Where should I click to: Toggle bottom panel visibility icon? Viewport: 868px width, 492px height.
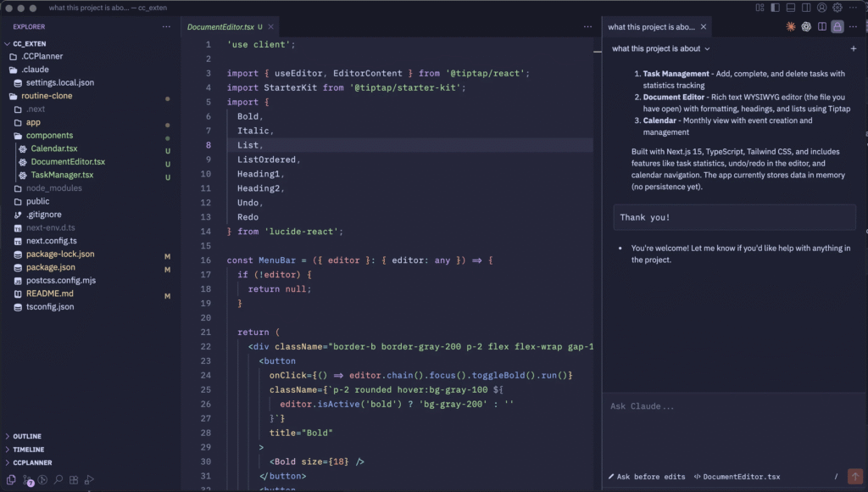[x=791, y=8]
